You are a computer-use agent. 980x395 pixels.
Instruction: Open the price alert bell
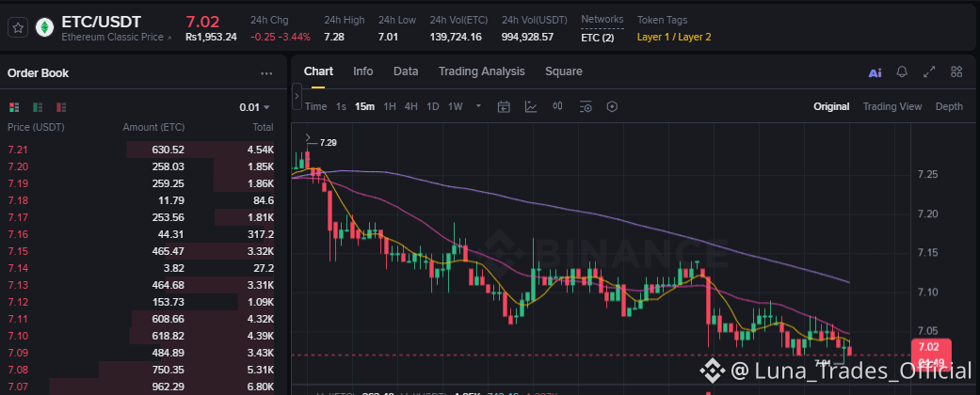pos(902,71)
